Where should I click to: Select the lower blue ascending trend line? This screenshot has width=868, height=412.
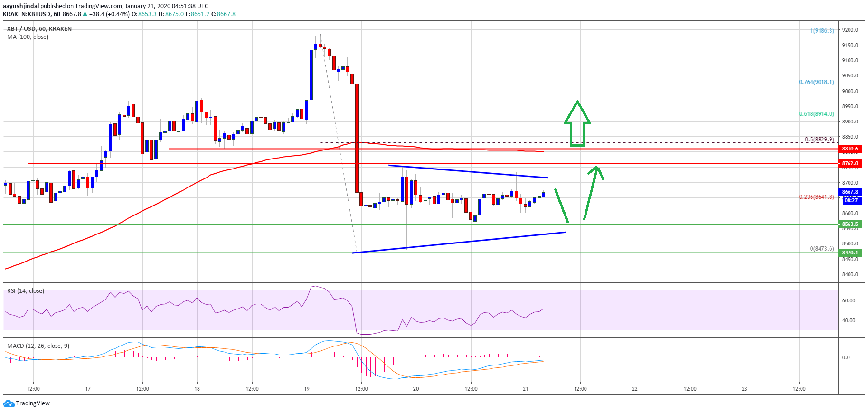[x=459, y=243]
